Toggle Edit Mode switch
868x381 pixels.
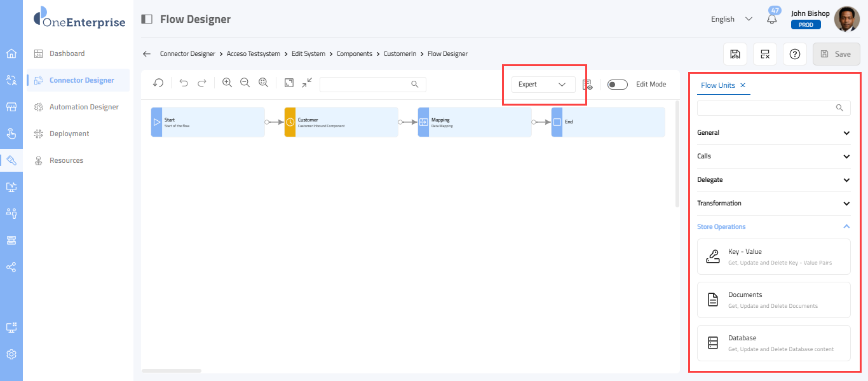click(x=617, y=85)
